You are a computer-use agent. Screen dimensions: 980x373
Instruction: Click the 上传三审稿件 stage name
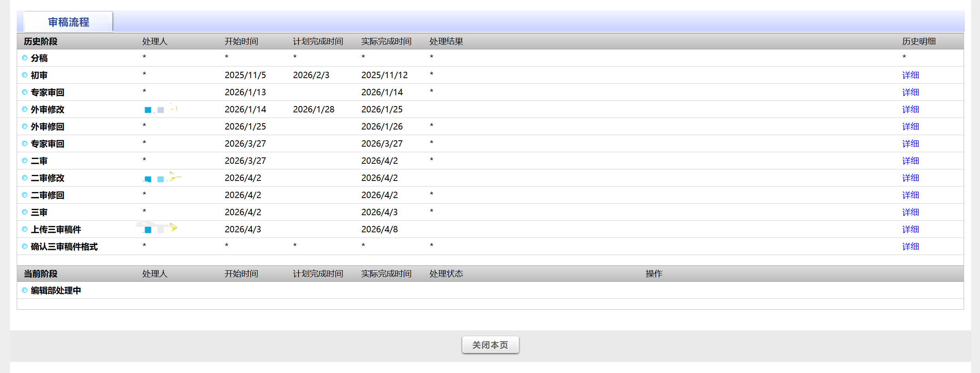[56, 230]
